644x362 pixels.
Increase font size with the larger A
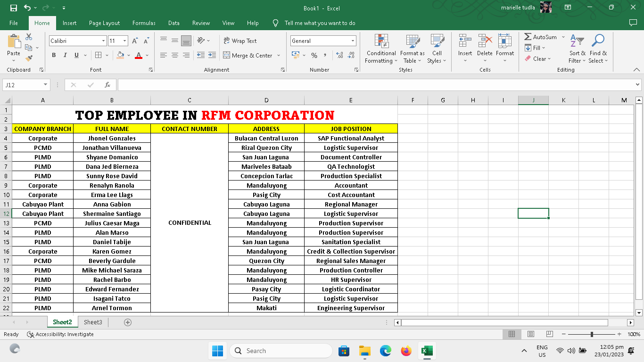point(135,41)
